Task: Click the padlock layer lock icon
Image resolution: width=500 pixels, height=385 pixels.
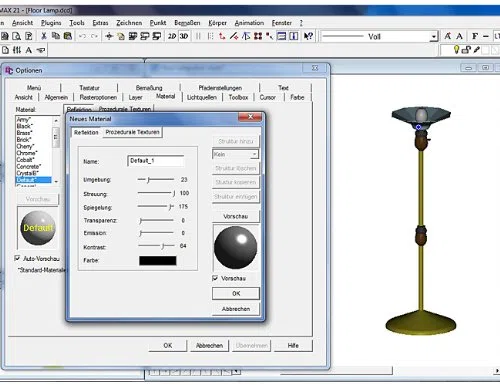Action: click(466, 50)
